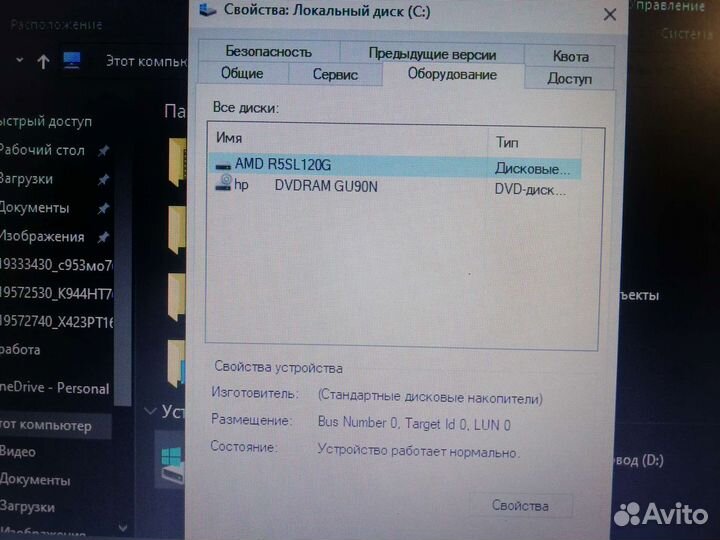Click Этот компьютер in Explorer address bar
The height and width of the screenshot is (540, 720).
point(146,61)
